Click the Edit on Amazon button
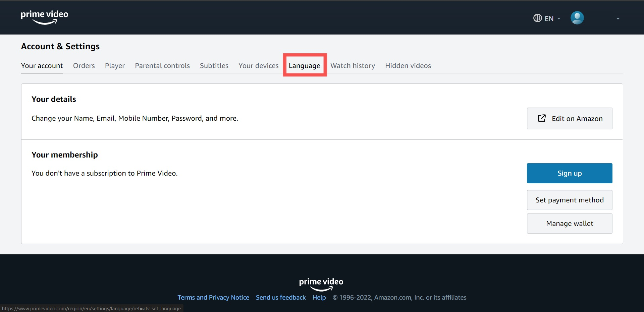 (x=570, y=118)
